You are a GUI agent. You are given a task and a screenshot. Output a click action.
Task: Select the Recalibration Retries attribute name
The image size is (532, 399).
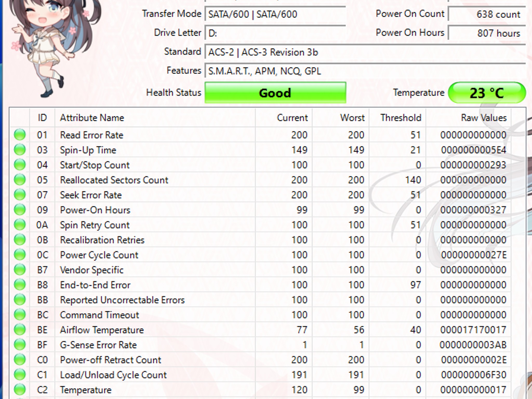[102, 240]
